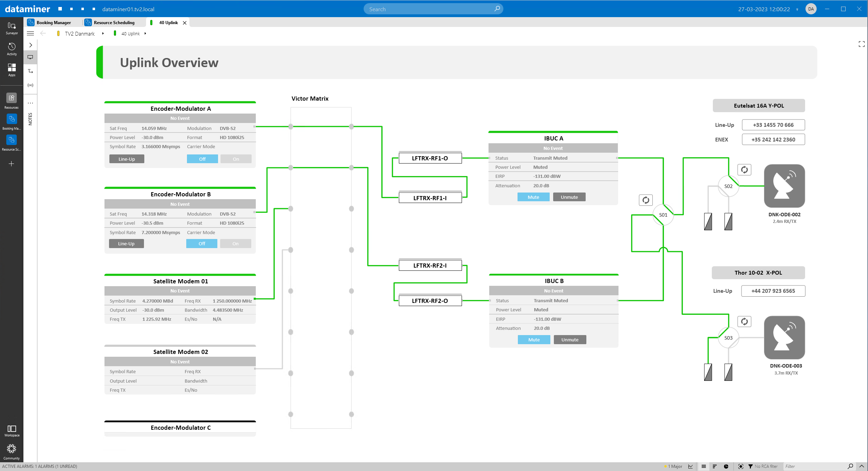Click Eutelsat Line-Up number +33 1455 70 666
This screenshot has height=471, width=868.
tap(773, 125)
